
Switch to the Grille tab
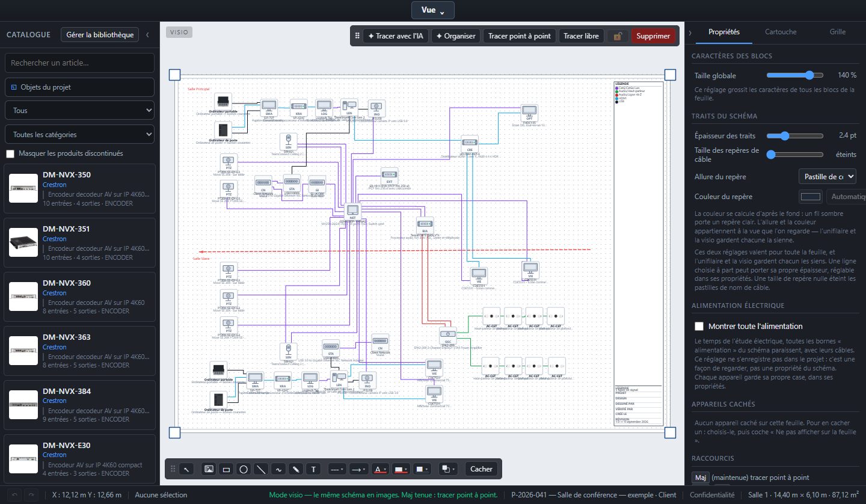[837, 32]
